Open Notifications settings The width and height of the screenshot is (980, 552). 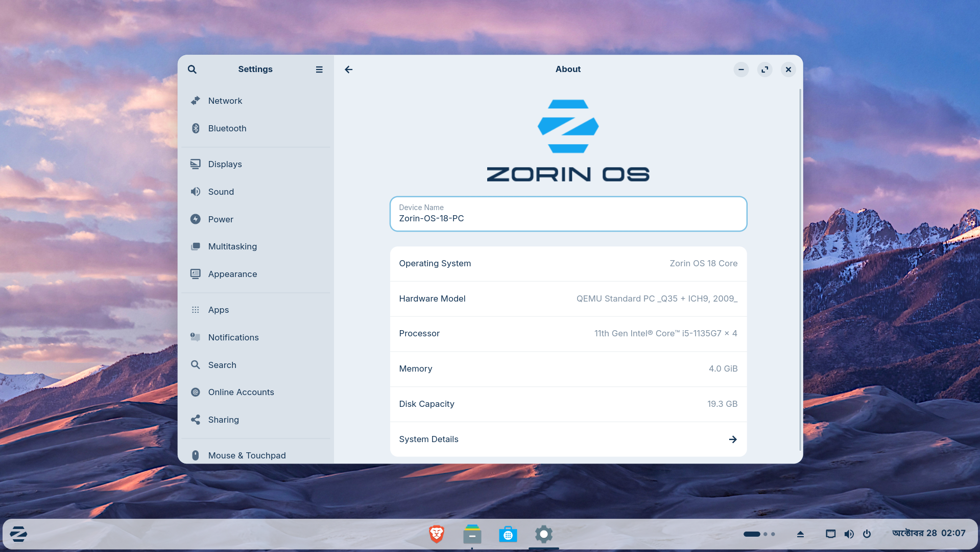pyautogui.click(x=256, y=337)
